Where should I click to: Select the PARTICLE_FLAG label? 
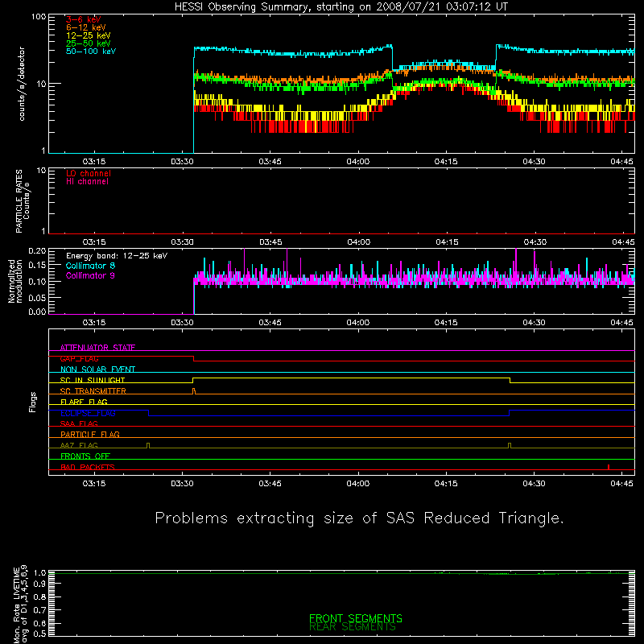(90, 434)
